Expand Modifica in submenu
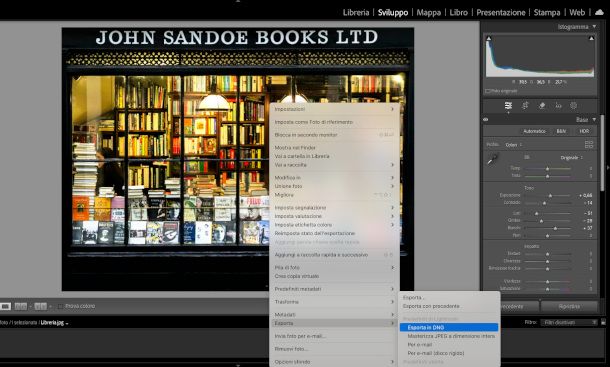 [x=334, y=178]
